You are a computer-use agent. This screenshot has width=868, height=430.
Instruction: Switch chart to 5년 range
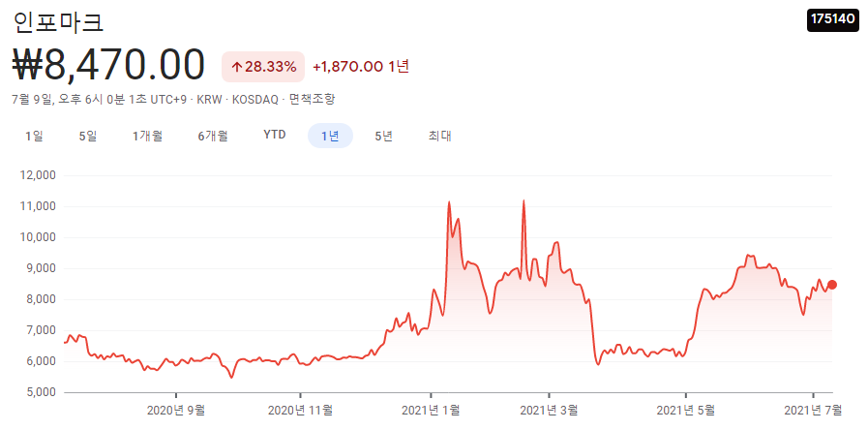383,136
